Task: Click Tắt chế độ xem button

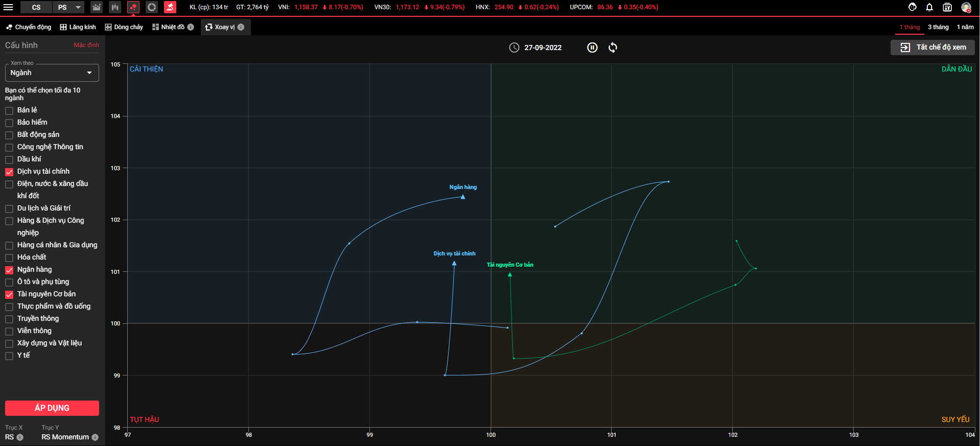Action: 932,48
